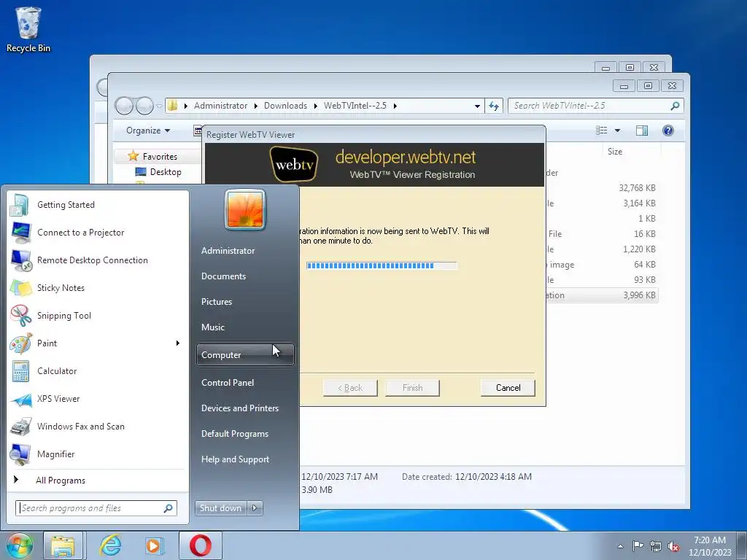Expand the Paint jump list arrow
Viewport: 747px width, 560px height.
178,343
